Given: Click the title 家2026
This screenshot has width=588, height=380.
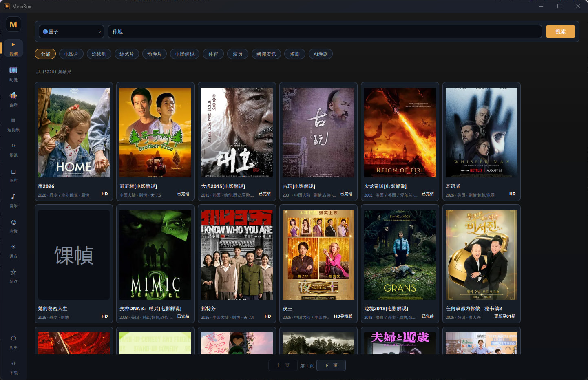Looking at the screenshot, I should tap(46, 186).
